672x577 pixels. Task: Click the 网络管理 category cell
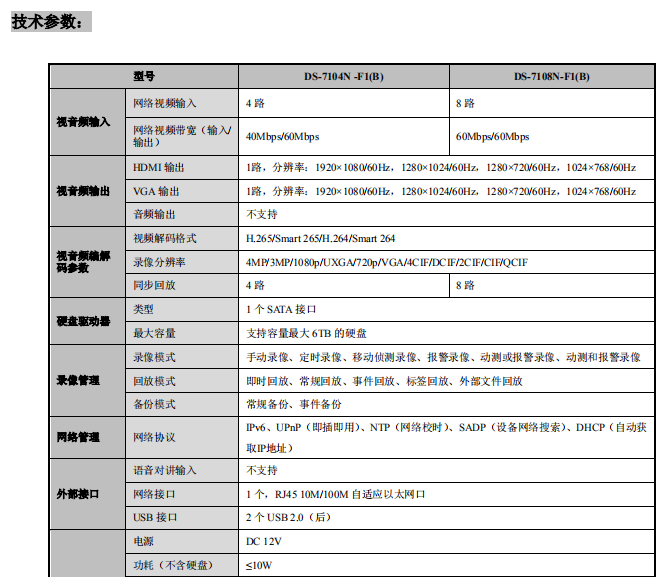click(87, 437)
